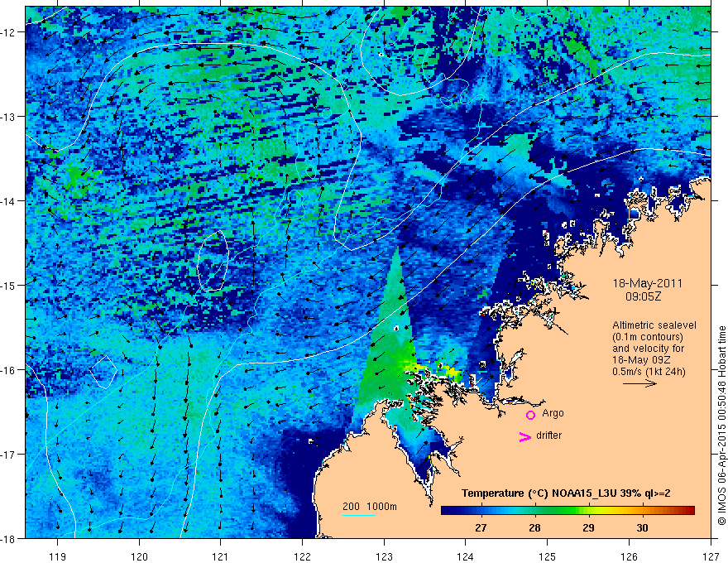Click latitude axis label '-15'

pyautogui.click(x=9, y=285)
